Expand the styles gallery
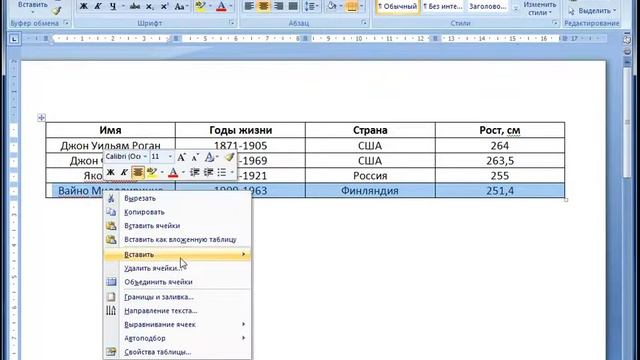640x360 pixels. tap(516, 9)
